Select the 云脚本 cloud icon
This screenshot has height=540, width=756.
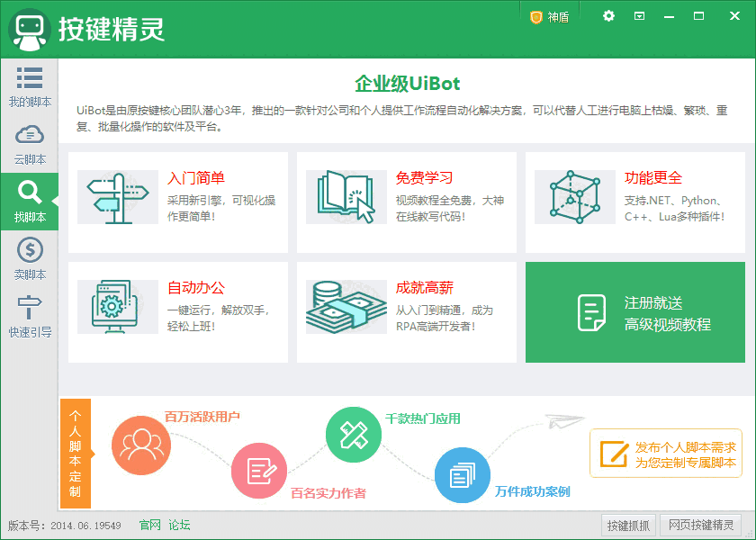click(x=30, y=135)
